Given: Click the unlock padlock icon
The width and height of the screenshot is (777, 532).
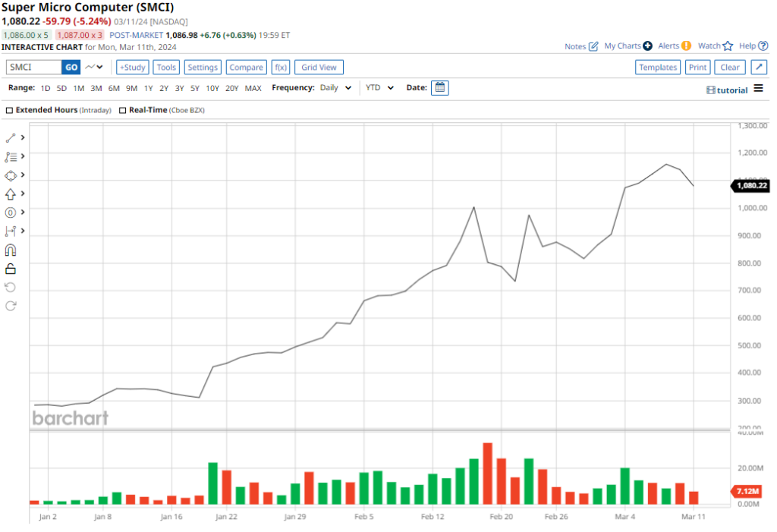Looking at the screenshot, I should click(11, 269).
